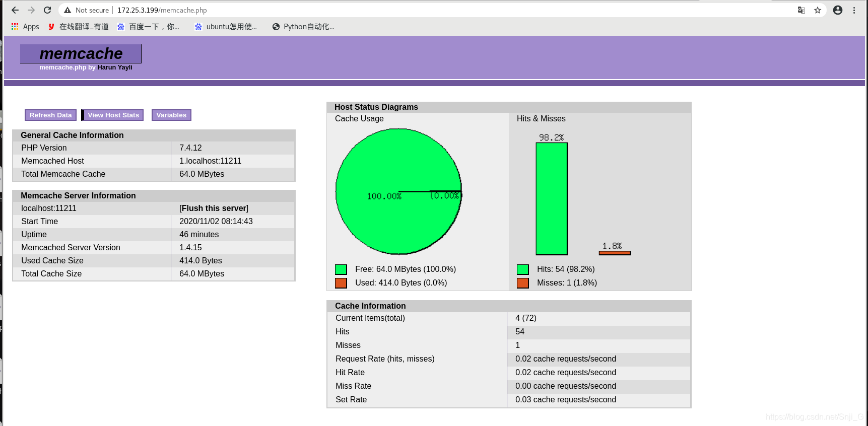Select the PHP Version value 7.4.12
The height and width of the screenshot is (426, 868).
pos(190,148)
